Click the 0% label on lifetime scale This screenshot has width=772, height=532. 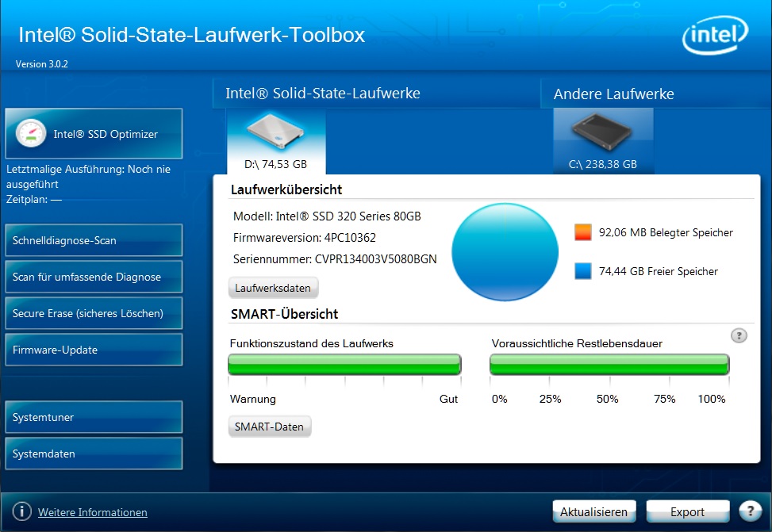(499, 399)
